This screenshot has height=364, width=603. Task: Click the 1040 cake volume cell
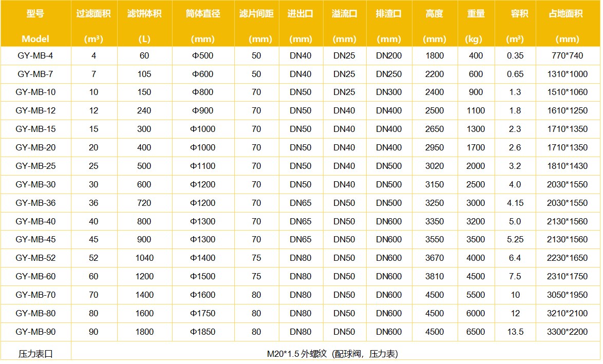pyautogui.click(x=144, y=258)
